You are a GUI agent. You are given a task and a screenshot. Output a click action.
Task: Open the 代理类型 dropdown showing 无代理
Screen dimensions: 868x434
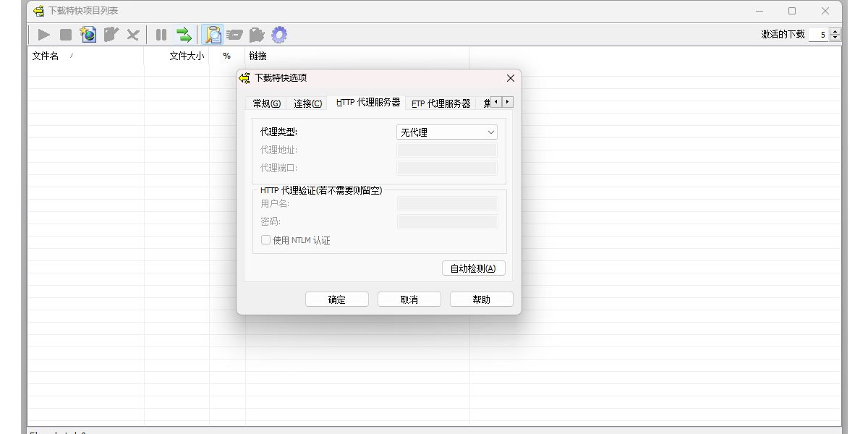[x=492, y=132]
